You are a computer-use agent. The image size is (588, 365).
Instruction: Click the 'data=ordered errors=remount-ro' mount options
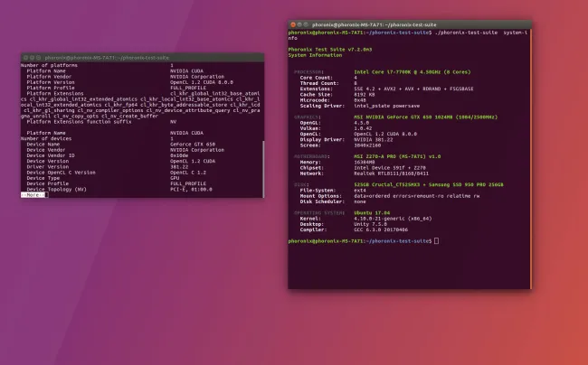coord(417,196)
